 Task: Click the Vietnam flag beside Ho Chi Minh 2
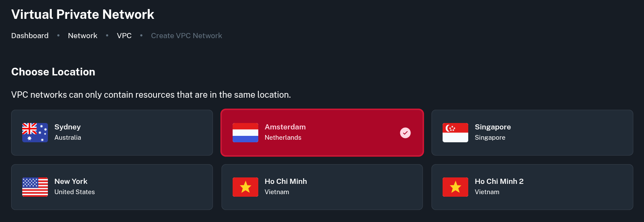tap(455, 187)
